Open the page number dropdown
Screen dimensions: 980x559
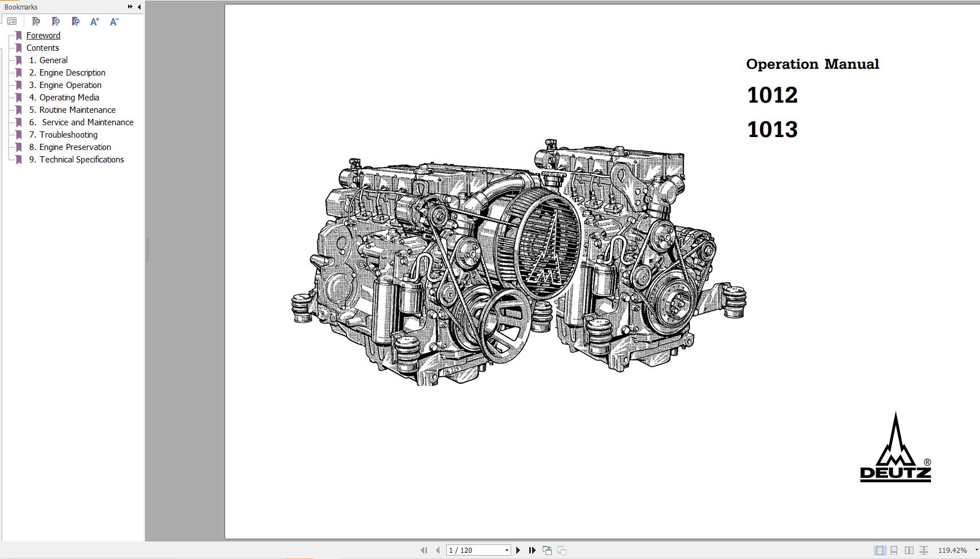(x=506, y=549)
